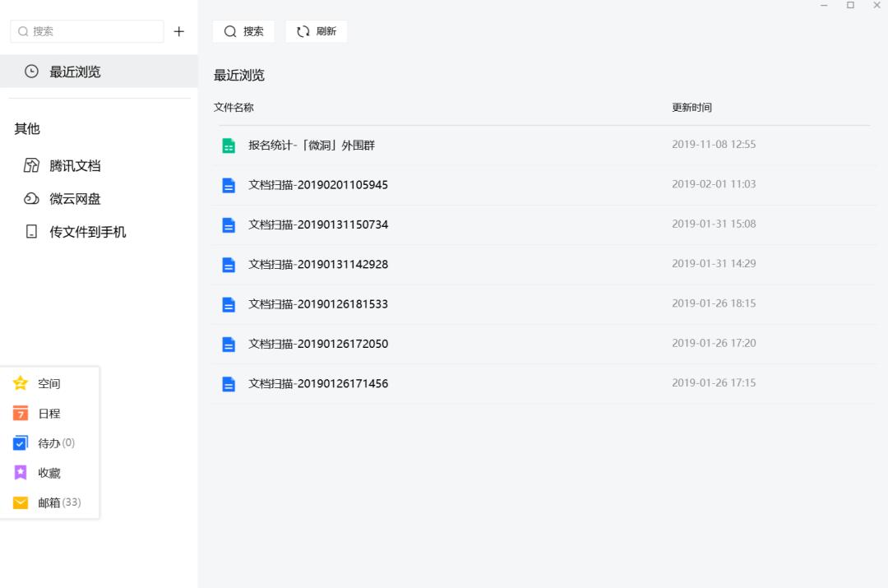888x588 pixels.
Task: Click the 微云网盘 cloud icon
Action: point(32,198)
